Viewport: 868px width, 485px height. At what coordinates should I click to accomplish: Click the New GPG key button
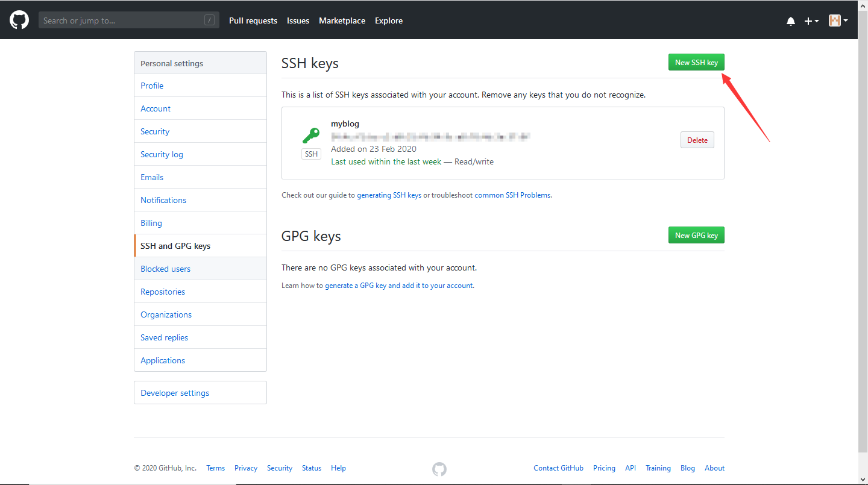696,235
